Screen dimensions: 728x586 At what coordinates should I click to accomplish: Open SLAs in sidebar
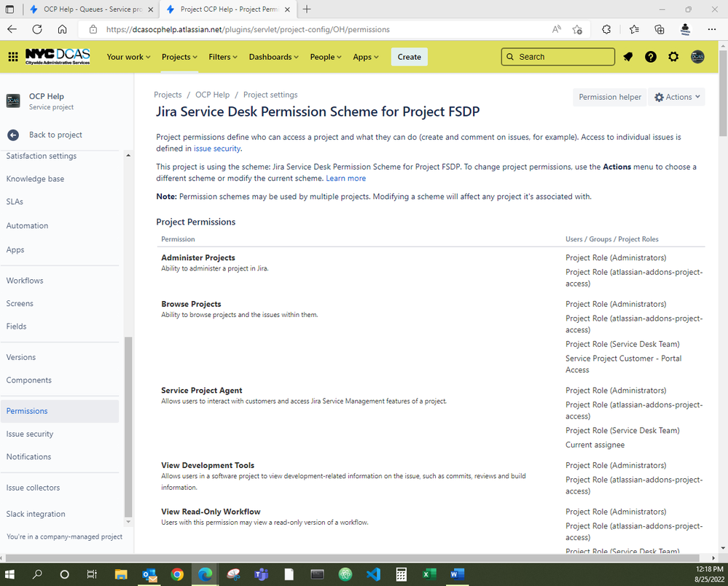click(x=15, y=201)
